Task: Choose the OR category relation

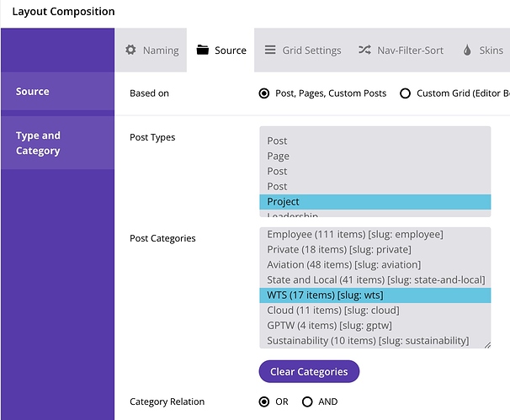Action: [x=265, y=401]
